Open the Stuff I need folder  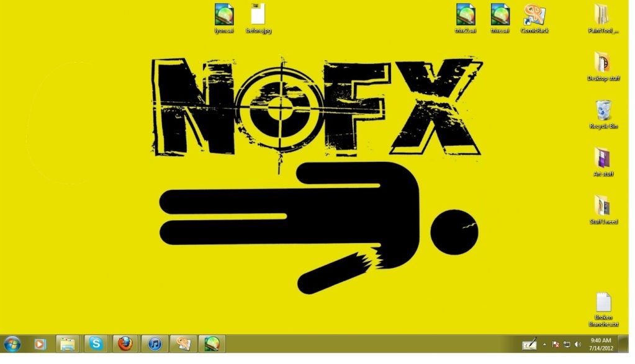click(x=603, y=210)
